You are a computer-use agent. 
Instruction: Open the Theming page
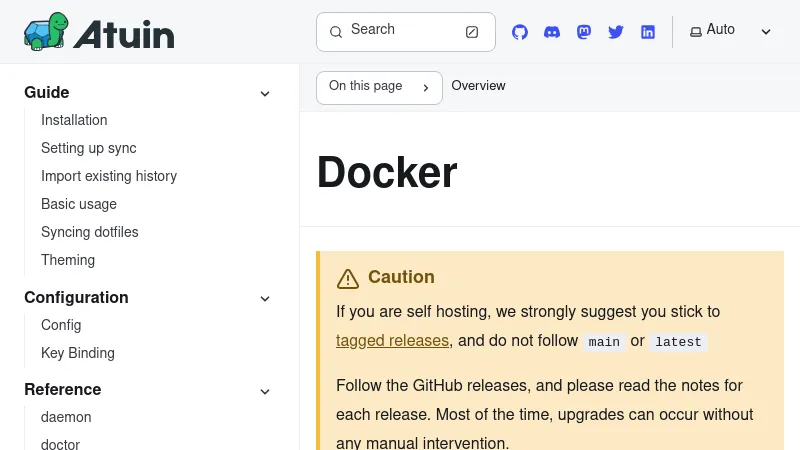pyautogui.click(x=68, y=260)
